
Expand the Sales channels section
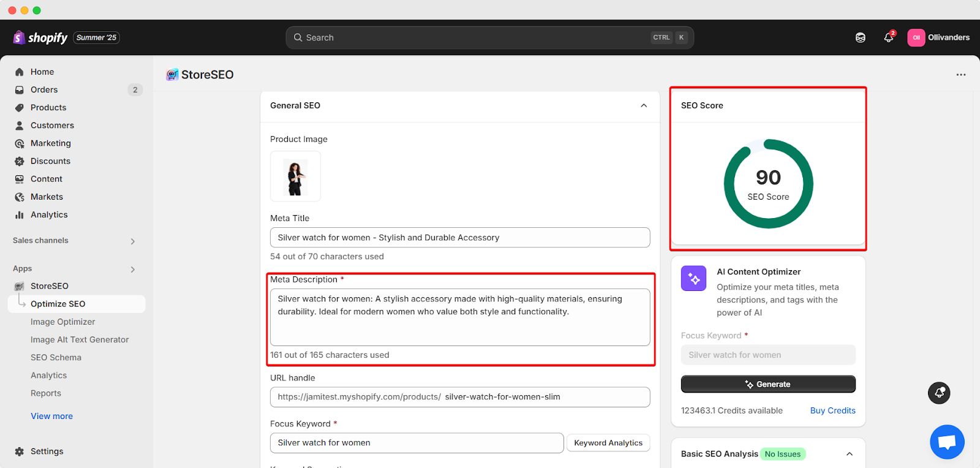tap(133, 241)
